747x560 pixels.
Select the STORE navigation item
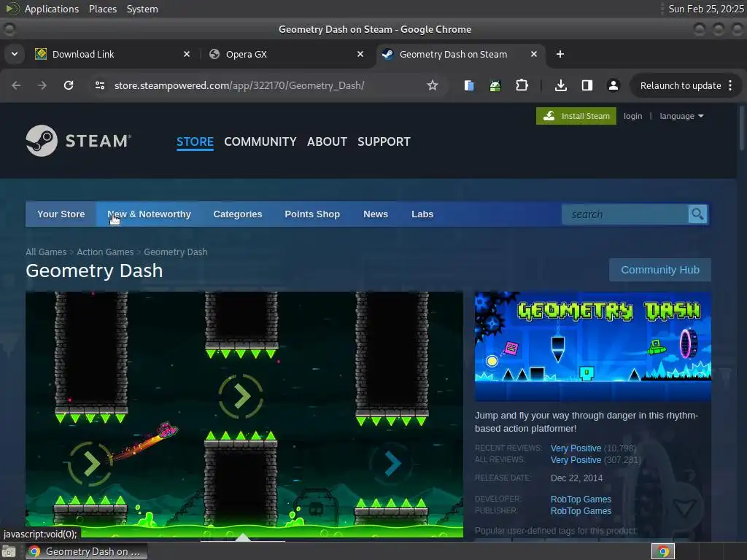tap(195, 142)
